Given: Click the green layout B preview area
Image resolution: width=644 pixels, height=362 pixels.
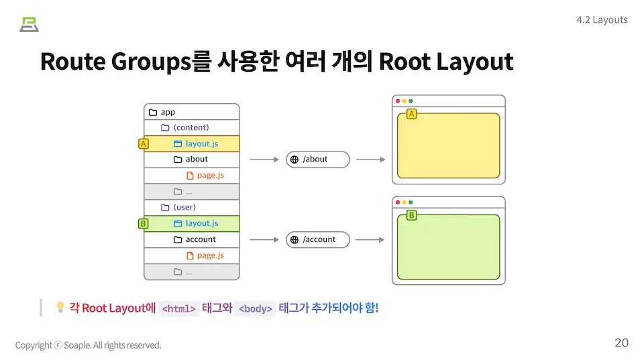Looking at the screenshot, I should point(449,247).
